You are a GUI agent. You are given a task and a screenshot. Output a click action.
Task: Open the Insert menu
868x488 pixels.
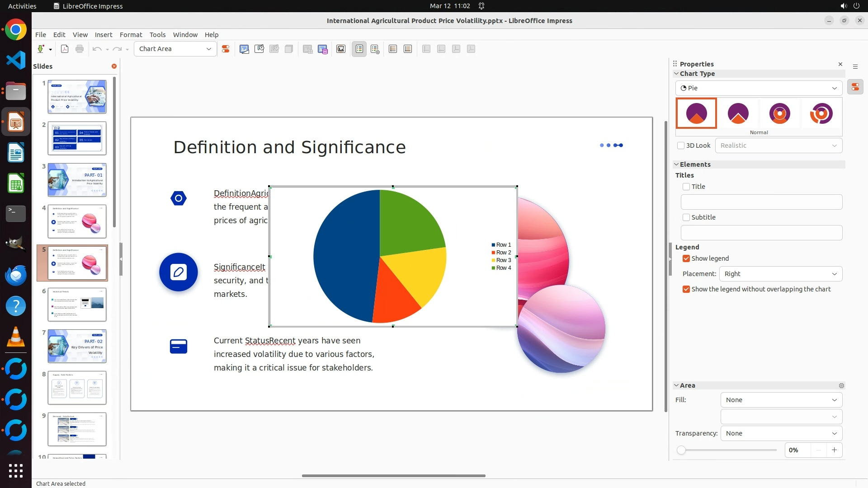tap(103, 35)
